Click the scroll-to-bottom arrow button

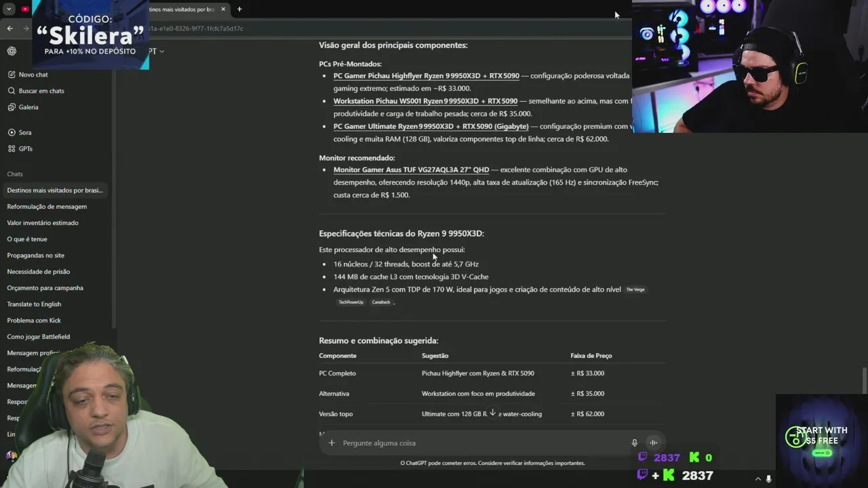pyautogui.click(x=492, y=413)
